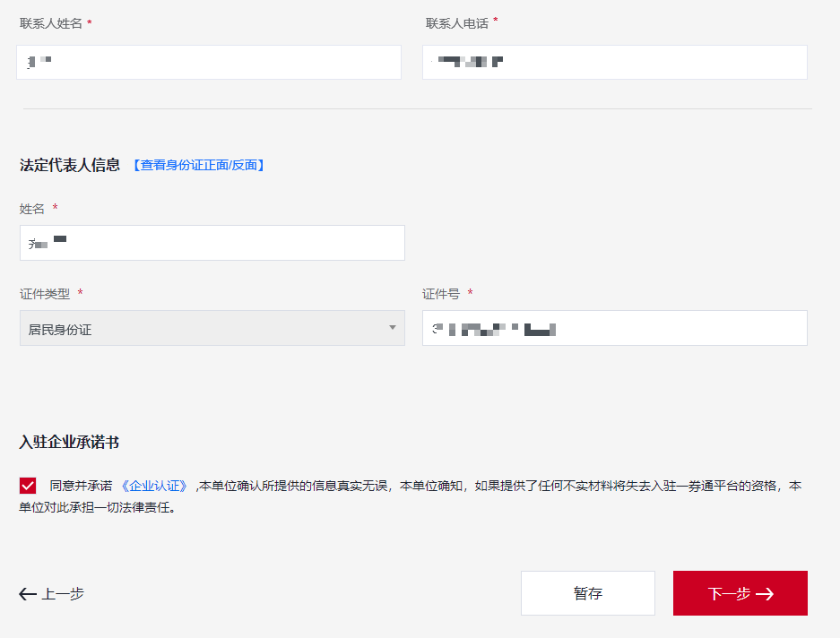Click inside the 联系人姓名 input field
The height and width of the screenshot is (638, 840).
(208, 62)
